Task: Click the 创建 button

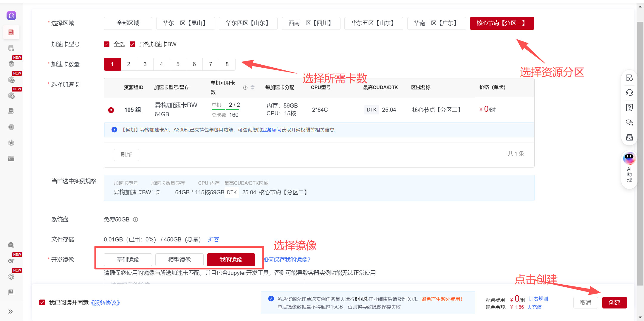Action: (614, 303)
